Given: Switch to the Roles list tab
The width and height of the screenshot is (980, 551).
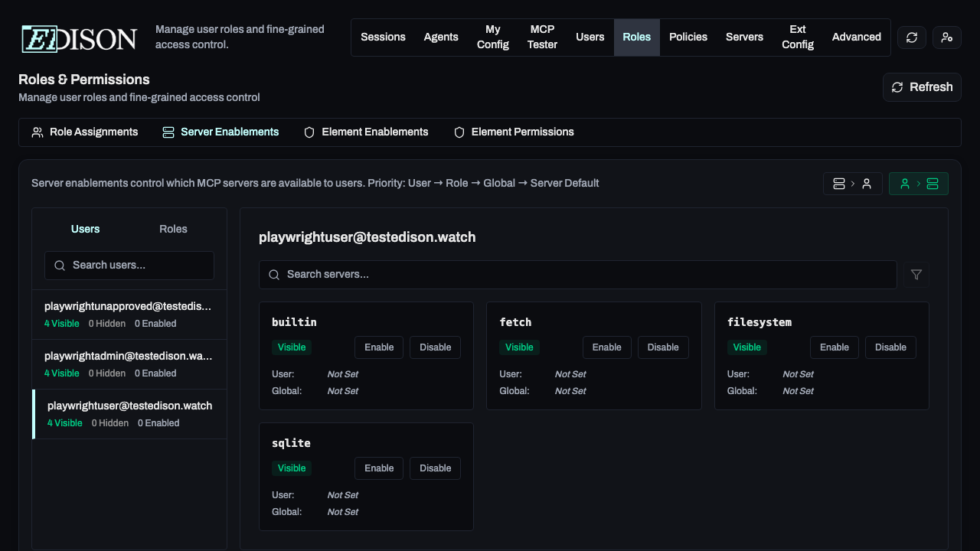Looking at the screenshot, I should tap(173, 230).
